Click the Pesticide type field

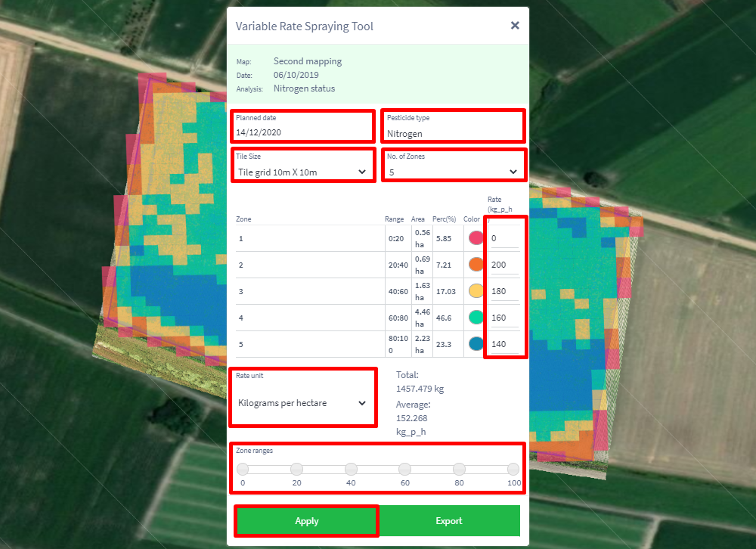[x=453, y=126]
